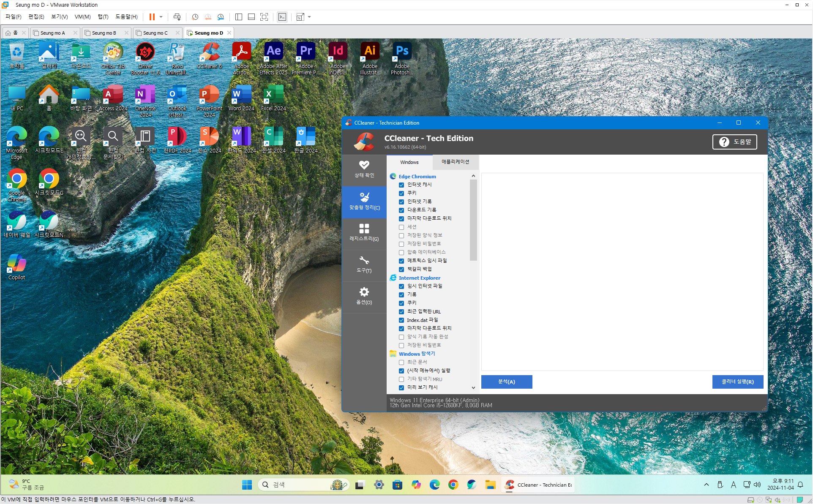This screenshot has width=813, height=504.
Task: Open VMware VM(M) menu
Action: [82, 17]
